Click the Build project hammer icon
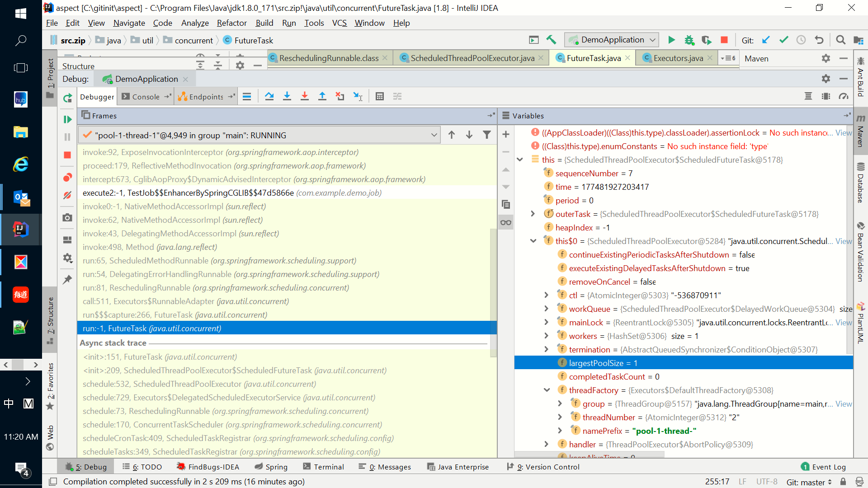This screenshot has width=868, height=488. [551, 40]
